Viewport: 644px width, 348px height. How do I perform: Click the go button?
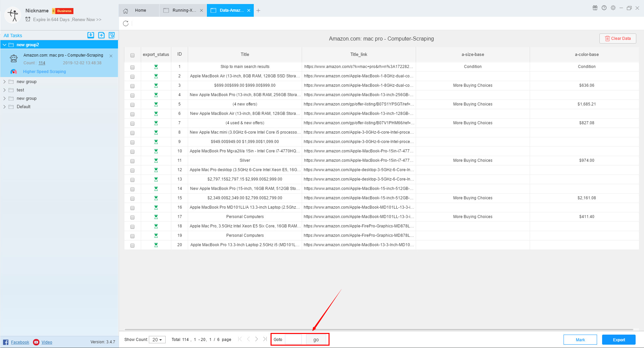pos(316,340)
